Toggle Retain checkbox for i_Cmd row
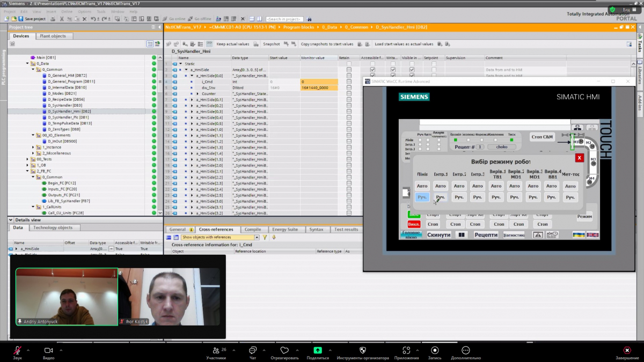Image resolution: width=644 pixels, height=362 pixels. tap(349, 82)
